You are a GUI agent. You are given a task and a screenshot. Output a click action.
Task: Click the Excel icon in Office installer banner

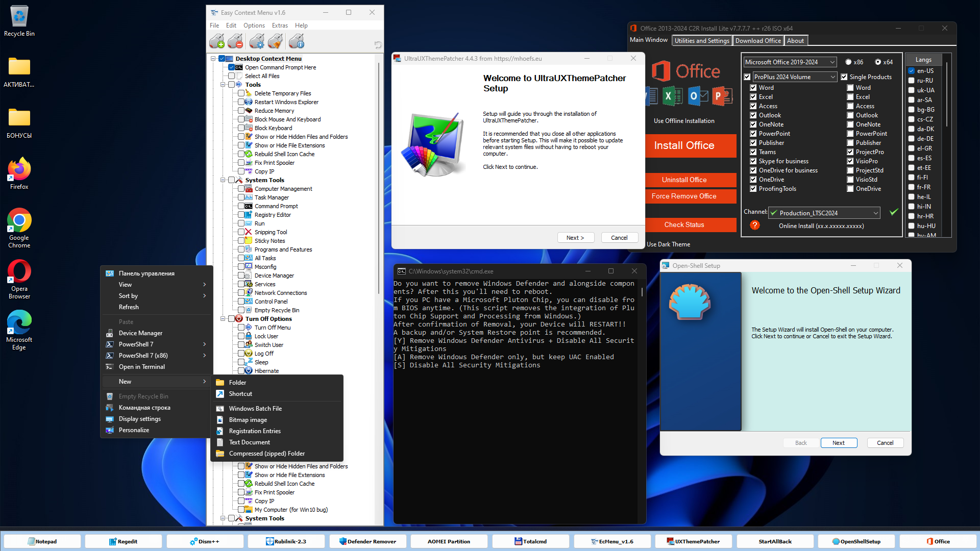(672, 96)
